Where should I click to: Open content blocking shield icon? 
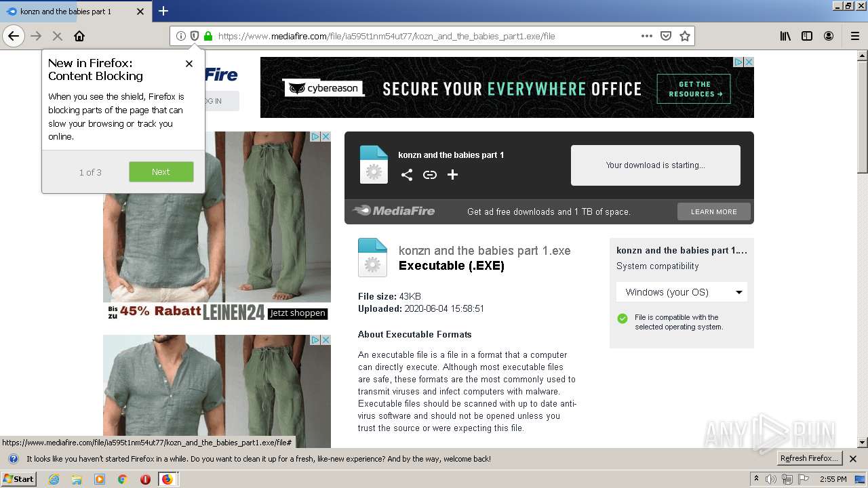tap(194, 36)
